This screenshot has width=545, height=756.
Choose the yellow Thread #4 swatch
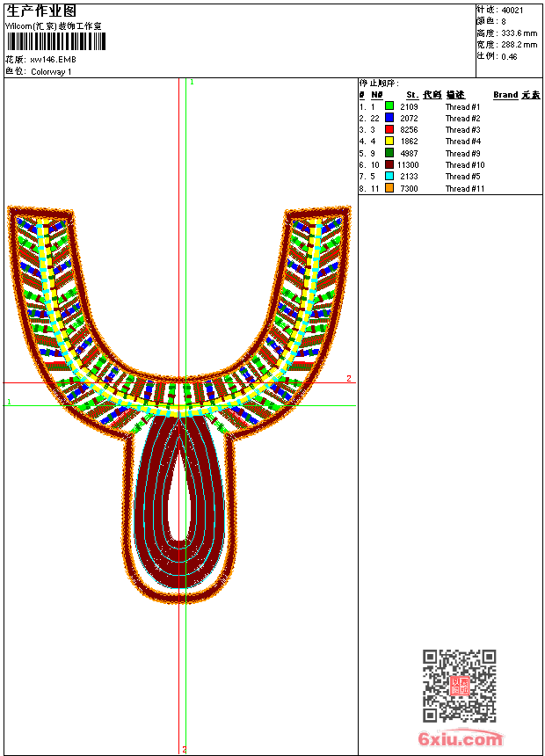coord(389,142)
